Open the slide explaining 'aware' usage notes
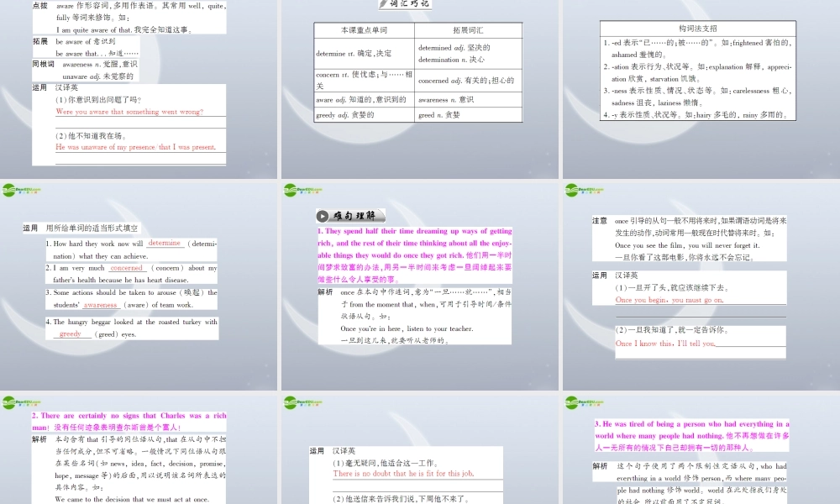This screenshot has height=504, width=840. click(139, 89)
